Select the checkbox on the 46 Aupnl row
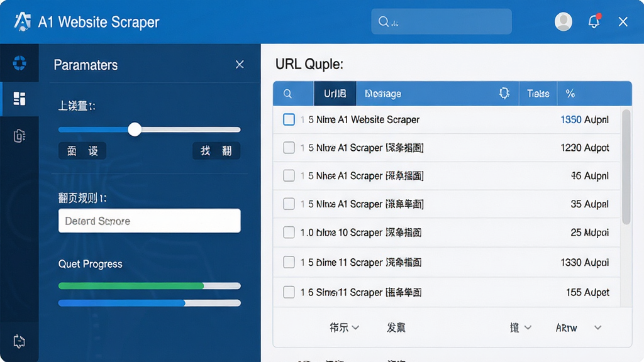 click(x=289, y=176)
